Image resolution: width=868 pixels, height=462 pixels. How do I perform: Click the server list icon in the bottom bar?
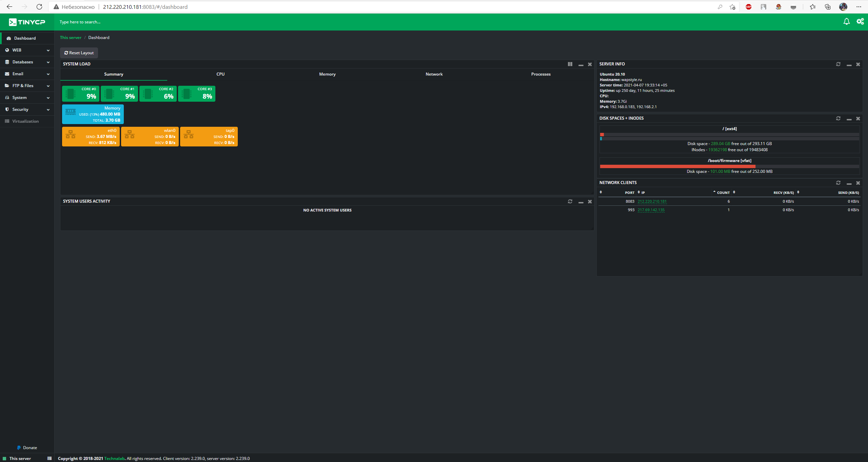[50, 458]
